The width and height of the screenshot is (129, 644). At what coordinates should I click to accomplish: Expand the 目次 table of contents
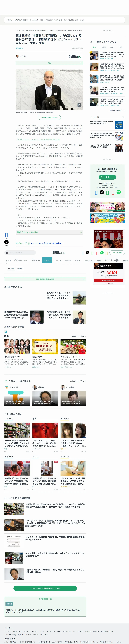[49, 63]
